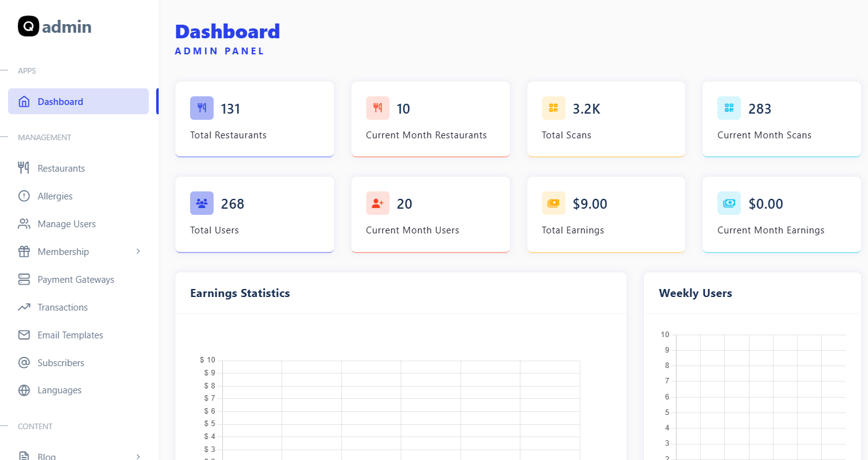Click the Languages globe icon
Image resolution: width=868 pixels, height=460 pixels.
tap(24, 390)
